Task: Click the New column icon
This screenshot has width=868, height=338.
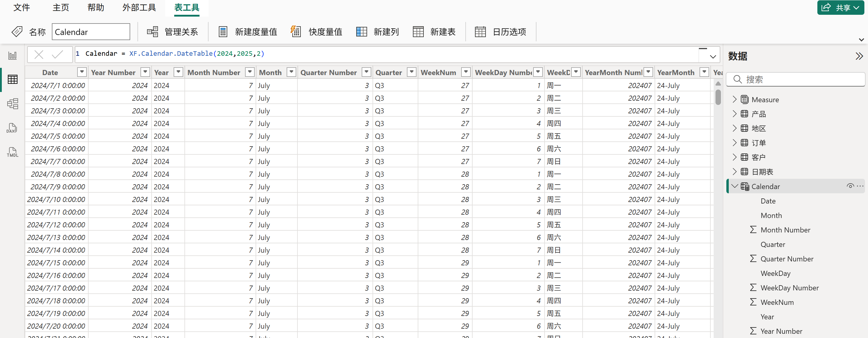Action: click(x=362, y=32)
